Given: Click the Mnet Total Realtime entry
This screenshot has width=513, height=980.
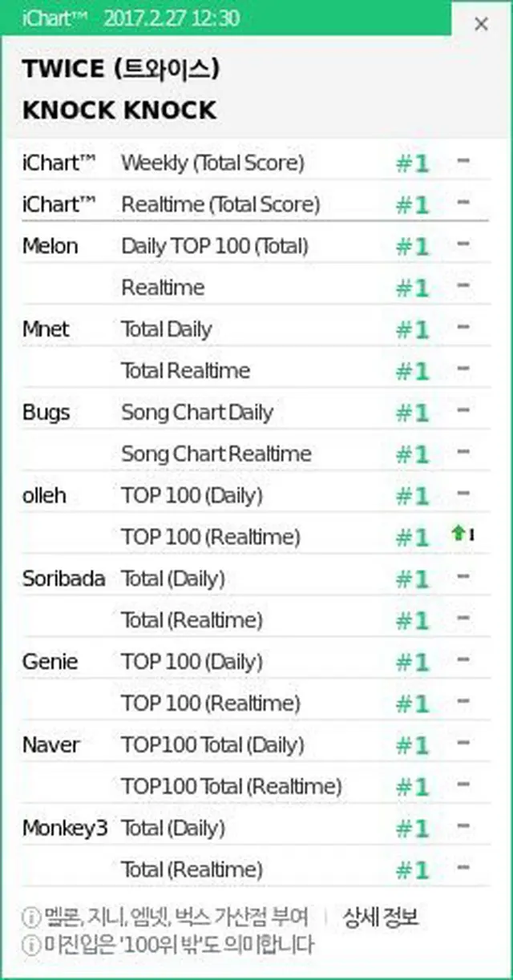Looking at the screenshot, I should point(255,371).
